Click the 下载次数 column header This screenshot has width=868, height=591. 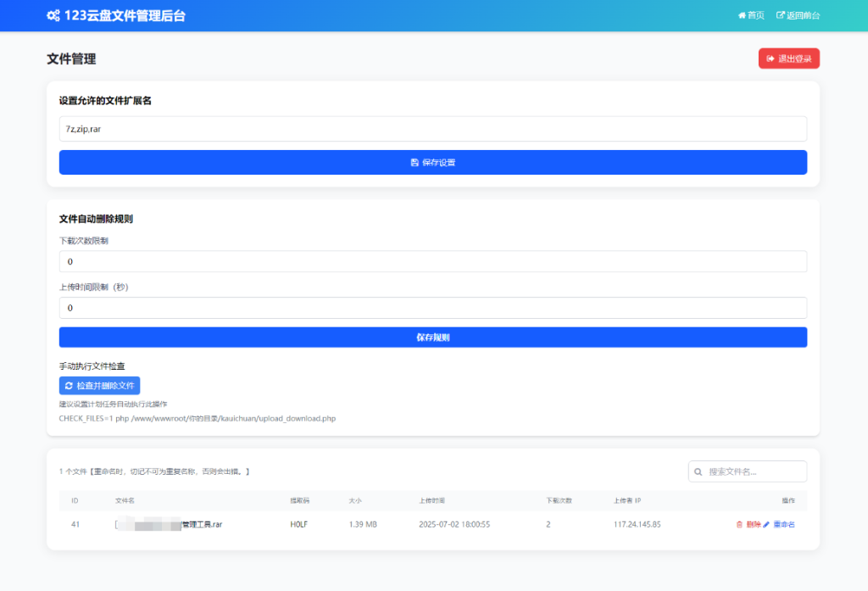coord(559,500)
